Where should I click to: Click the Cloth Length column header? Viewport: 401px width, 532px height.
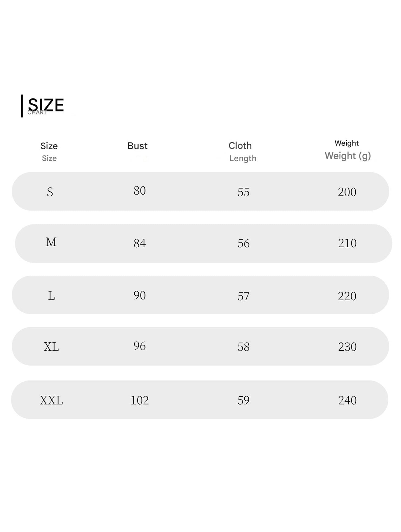point(242,152)
